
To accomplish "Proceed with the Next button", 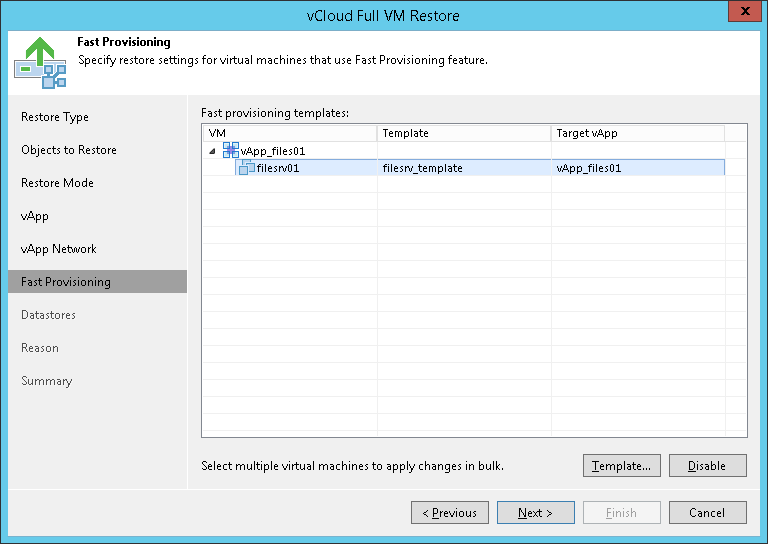I will coord(536,513).
